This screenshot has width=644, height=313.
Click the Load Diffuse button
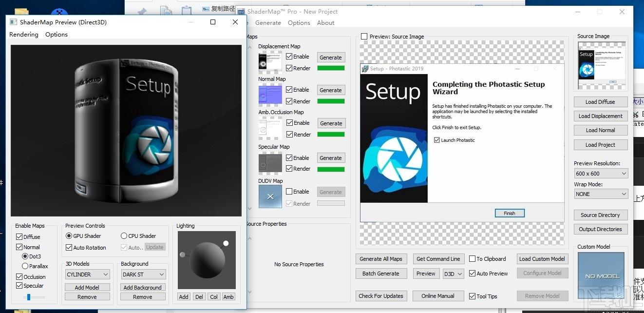(x=600, y=102)
